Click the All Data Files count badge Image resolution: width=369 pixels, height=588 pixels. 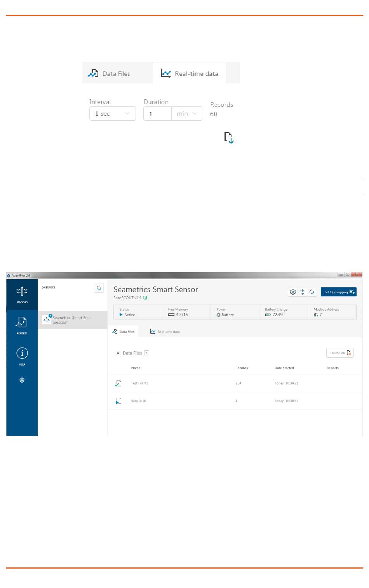[x=146, y=353]
